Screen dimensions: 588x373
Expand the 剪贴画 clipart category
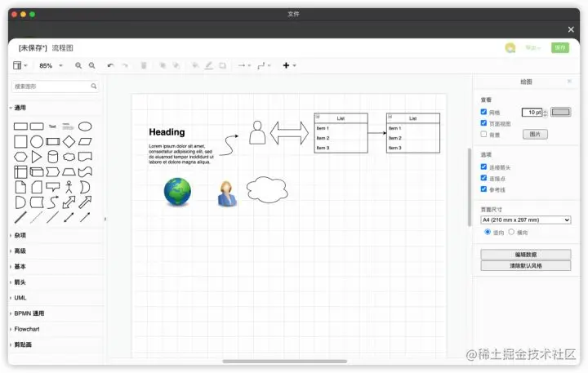pos(23,345)
